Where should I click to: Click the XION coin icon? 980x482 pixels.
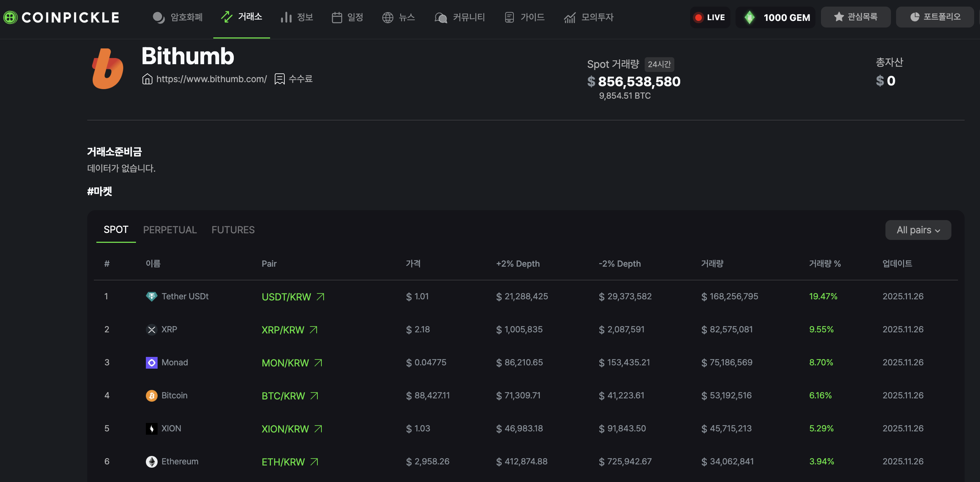[151, 429]
